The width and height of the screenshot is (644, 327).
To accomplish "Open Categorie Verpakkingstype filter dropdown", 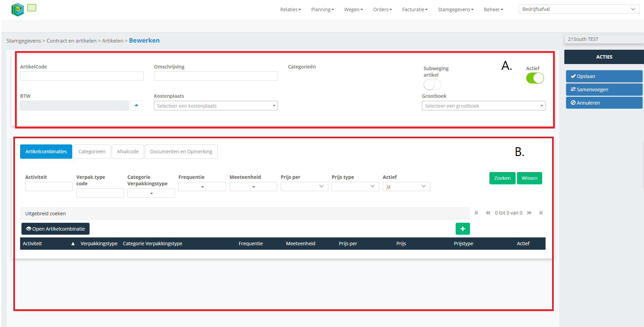I will coord(151,193).
